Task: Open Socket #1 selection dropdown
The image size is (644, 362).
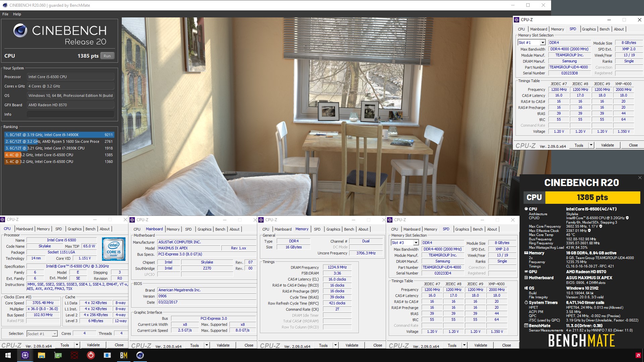Action: coord(54,334)
